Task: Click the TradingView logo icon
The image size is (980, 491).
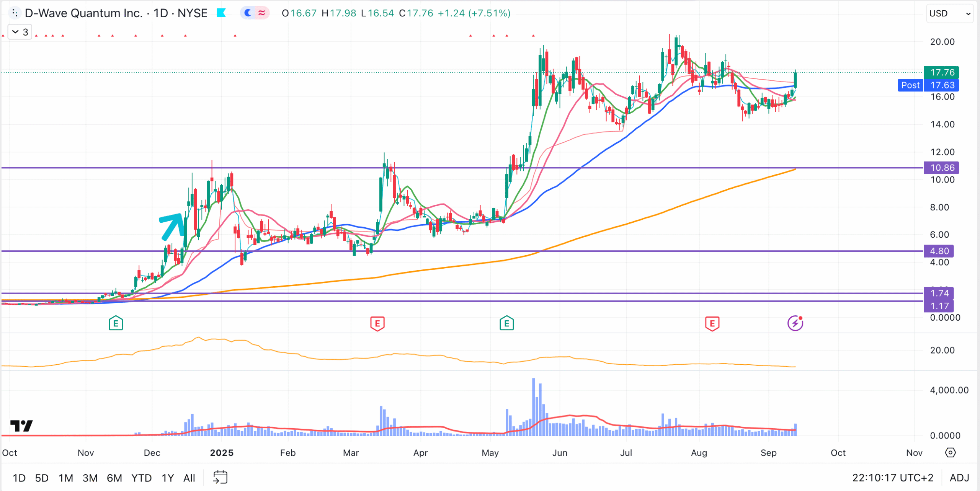Action: point(21,426)
